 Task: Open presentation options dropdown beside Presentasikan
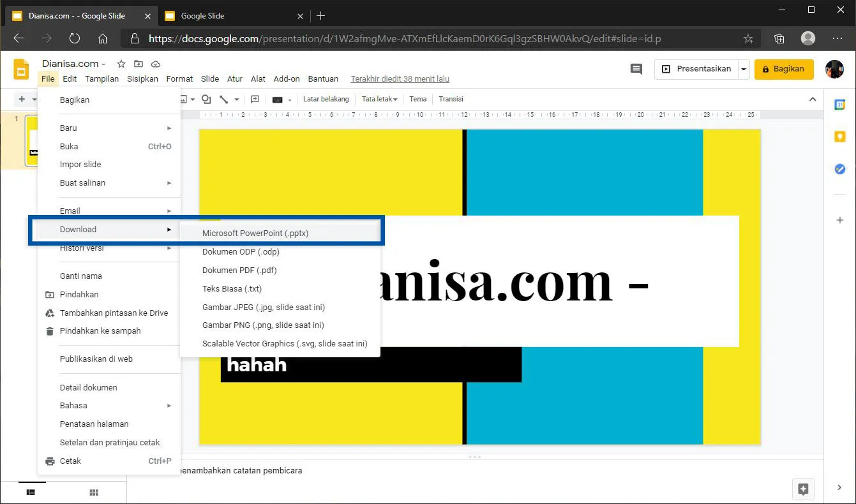pyautogui.click(x=743, y=69)
